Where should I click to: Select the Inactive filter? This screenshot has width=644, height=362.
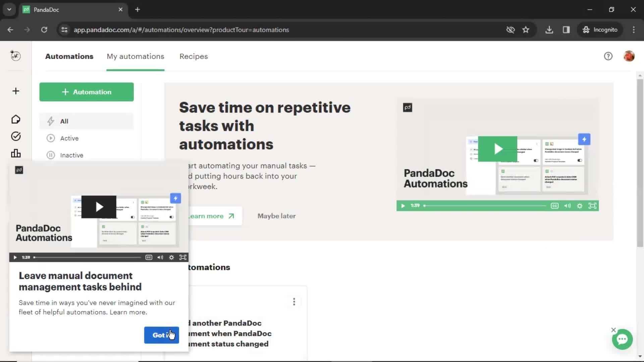(x=87, y=155)
